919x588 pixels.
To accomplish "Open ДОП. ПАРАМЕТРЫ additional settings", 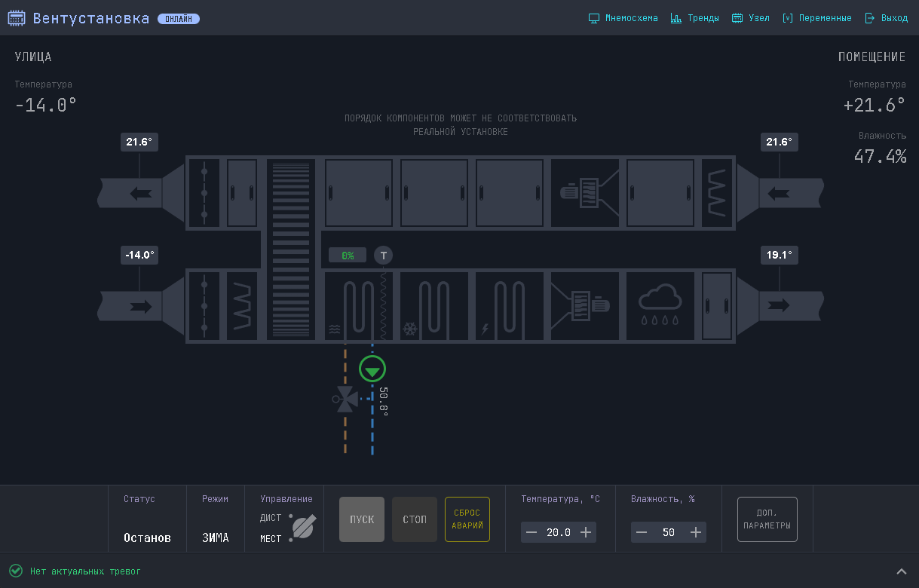I will (x=767, y=519).
